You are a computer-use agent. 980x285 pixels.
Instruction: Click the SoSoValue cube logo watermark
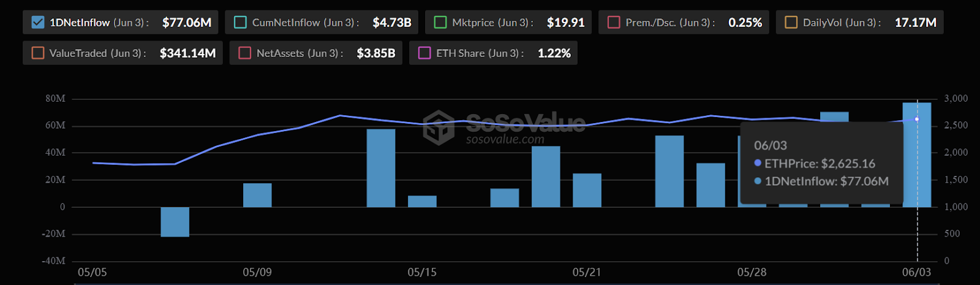[439, 127]
